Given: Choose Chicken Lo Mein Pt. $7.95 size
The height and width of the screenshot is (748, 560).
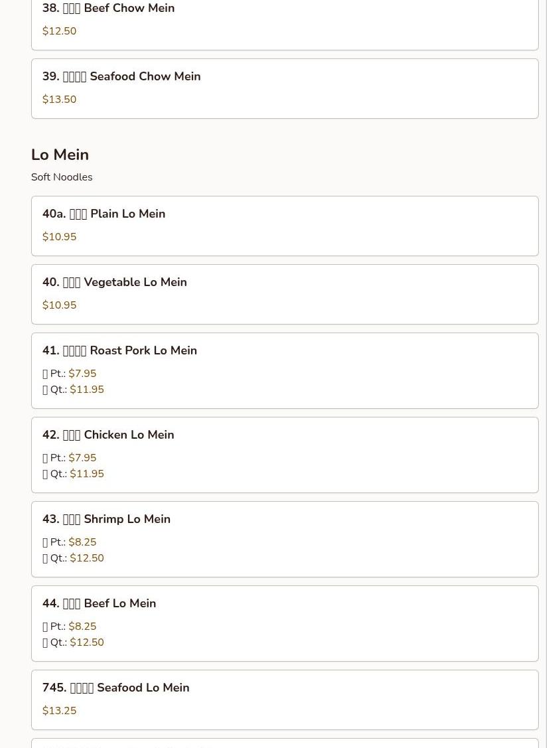Looking at the screenshot, I should [70, 458].
